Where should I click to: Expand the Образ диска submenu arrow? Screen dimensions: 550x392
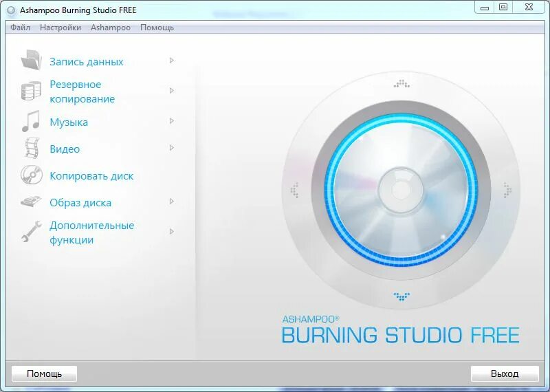(171, 201)
